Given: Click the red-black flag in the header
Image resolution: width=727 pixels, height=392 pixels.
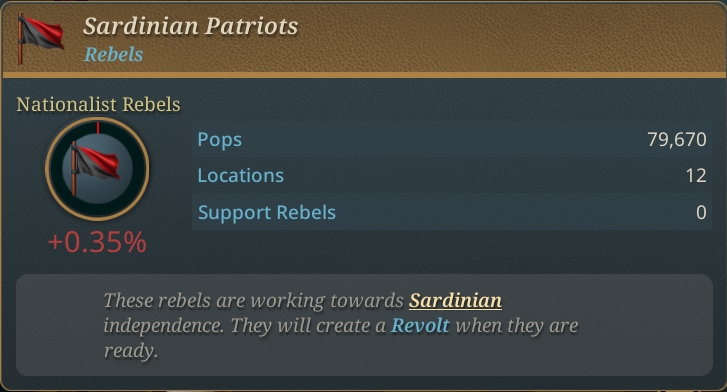Looking at the screenshot, I should (41, 38).
